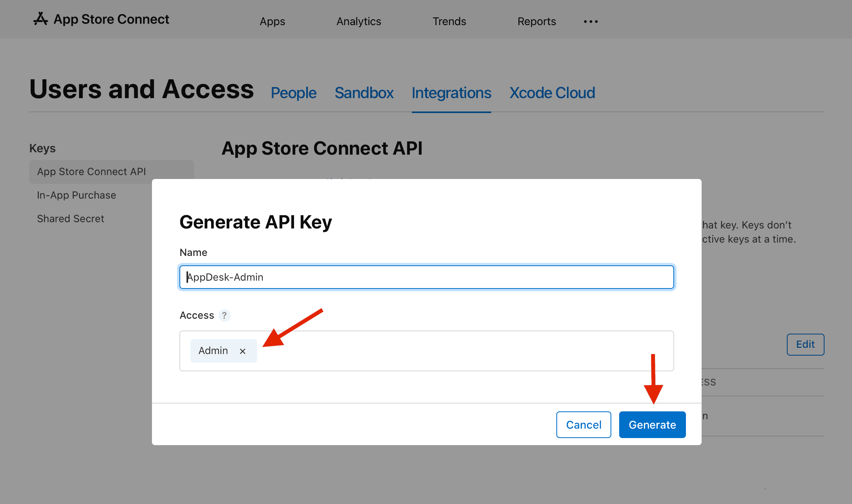Open the More options ellipsis menu
852x504 pixels.
591,22
